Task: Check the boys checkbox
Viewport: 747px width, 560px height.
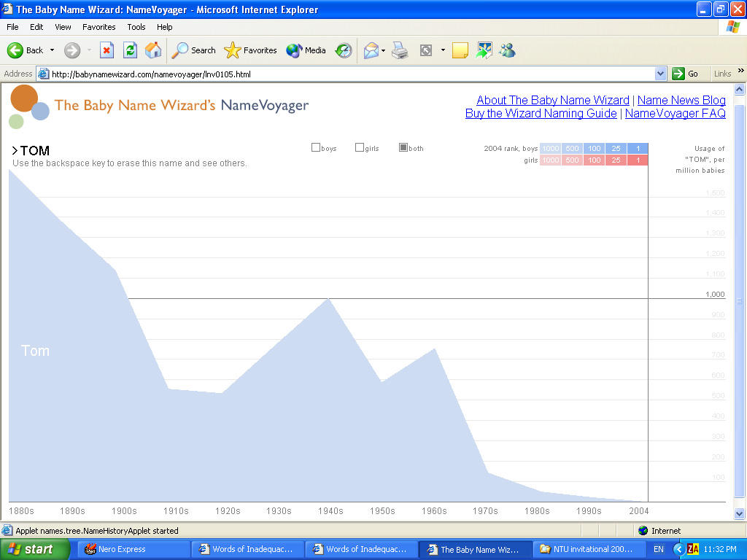Action: pyautogui.click(x=315, y=147)
